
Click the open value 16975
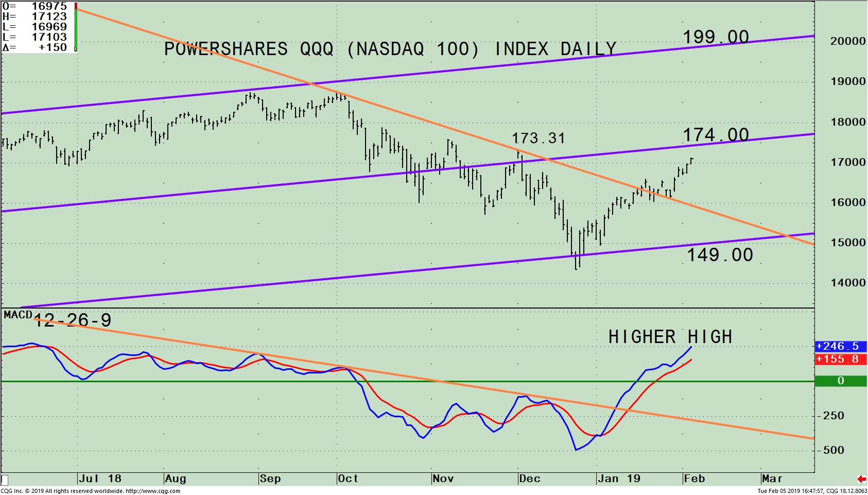click(x=49, y=6)
